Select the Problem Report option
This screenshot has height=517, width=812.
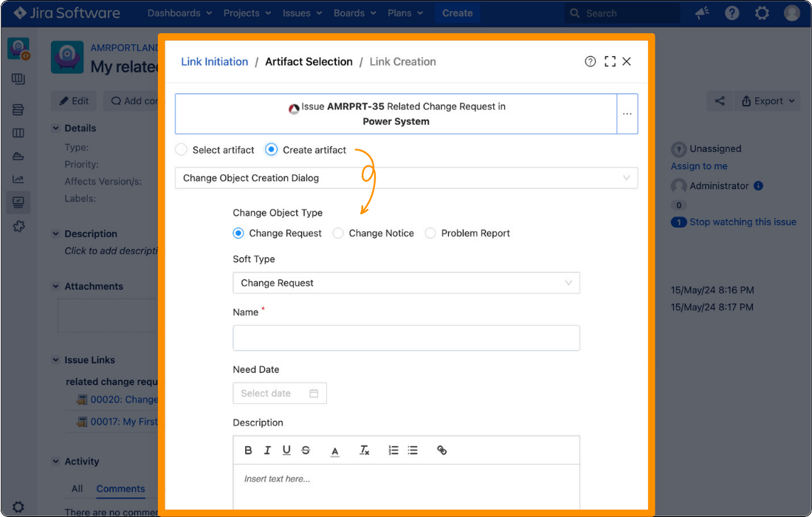tap(430, 233)
